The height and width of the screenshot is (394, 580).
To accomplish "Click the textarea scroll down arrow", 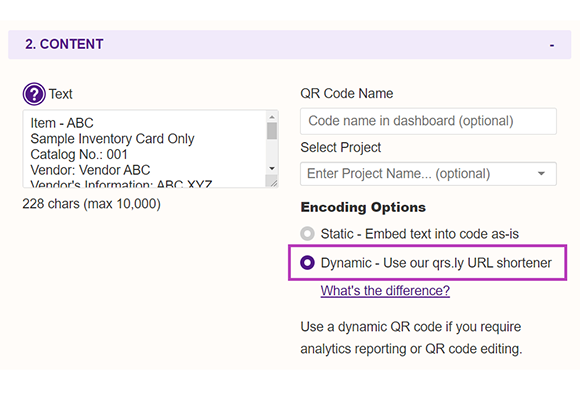I will 272,168.
